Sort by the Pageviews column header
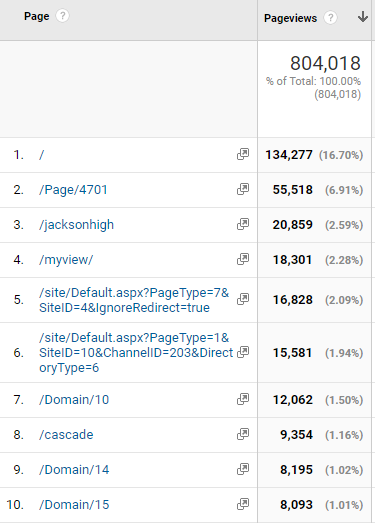The image size is (375, 526). (290, 18)
